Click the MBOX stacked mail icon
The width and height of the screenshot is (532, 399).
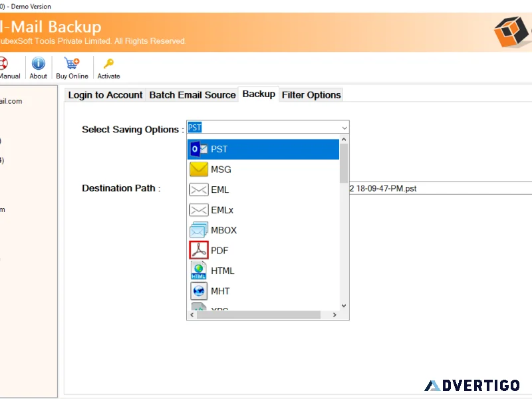[199, 230]
